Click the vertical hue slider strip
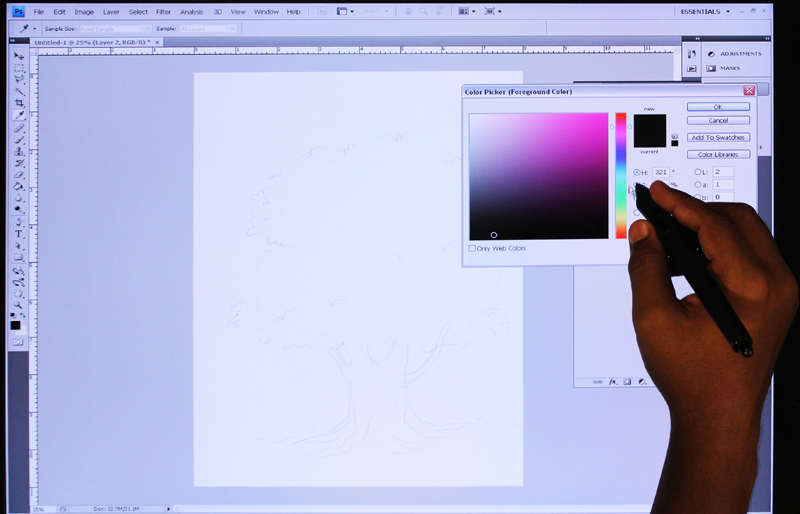800x514 pixels. click(621, 176)
